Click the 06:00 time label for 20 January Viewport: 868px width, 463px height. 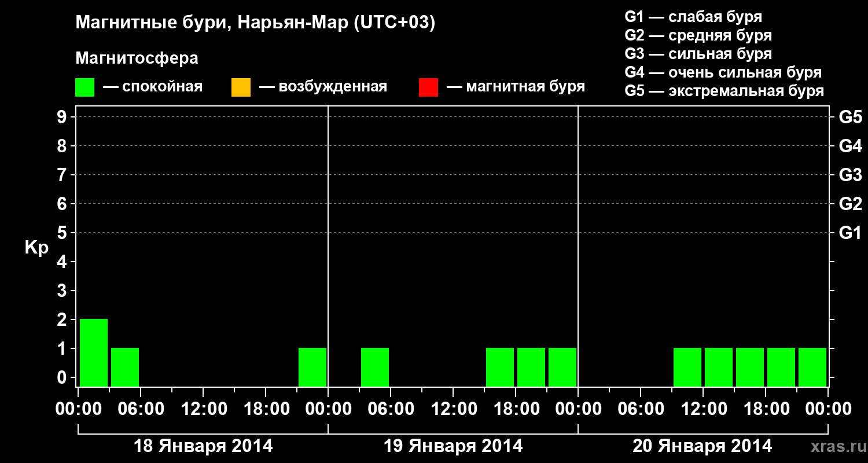coord(641,409)
